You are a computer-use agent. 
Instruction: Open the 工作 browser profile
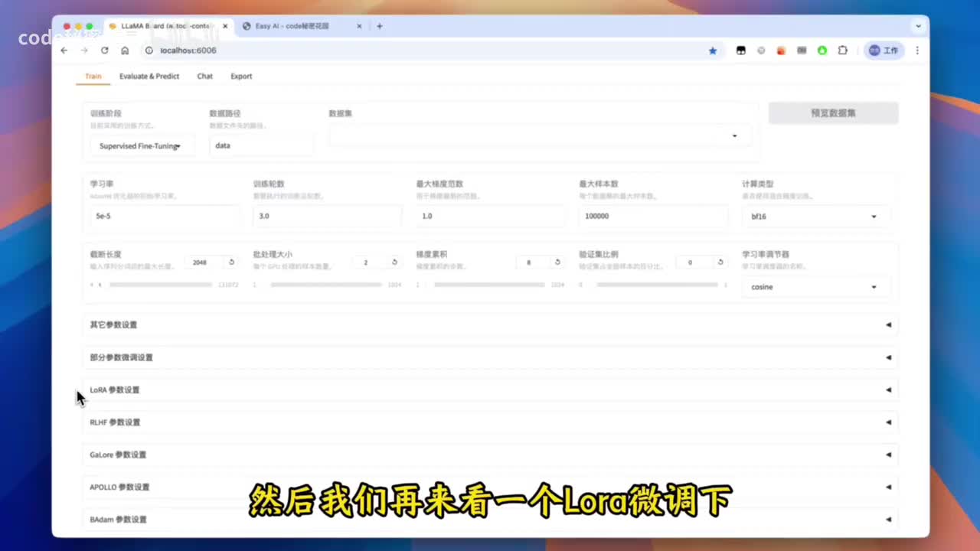coord(884,51)
